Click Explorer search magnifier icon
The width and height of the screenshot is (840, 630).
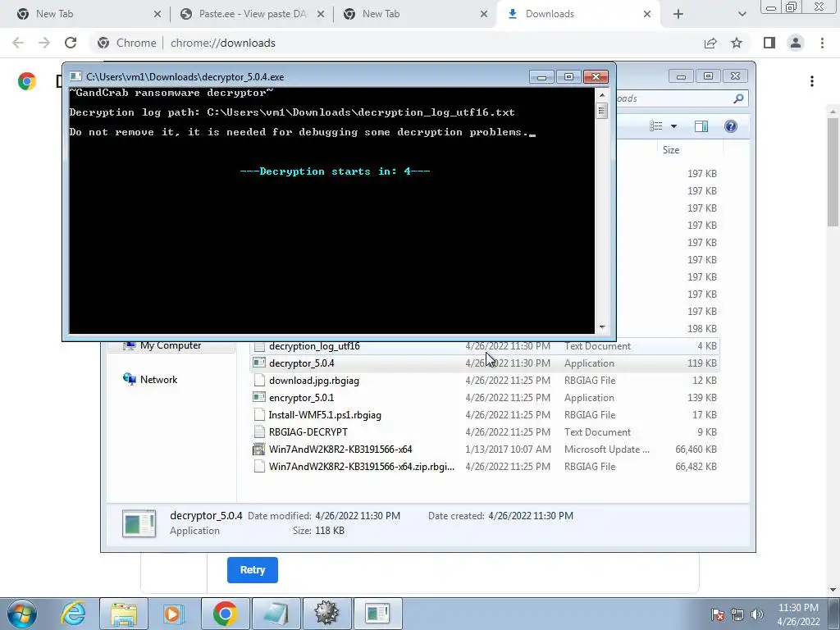pyautogui.click(x=738, y=98)
